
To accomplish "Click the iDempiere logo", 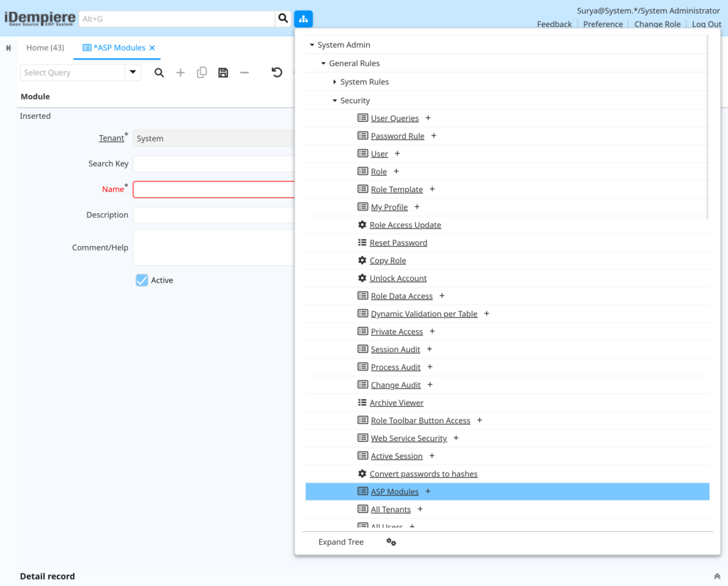I will (40, 18).
